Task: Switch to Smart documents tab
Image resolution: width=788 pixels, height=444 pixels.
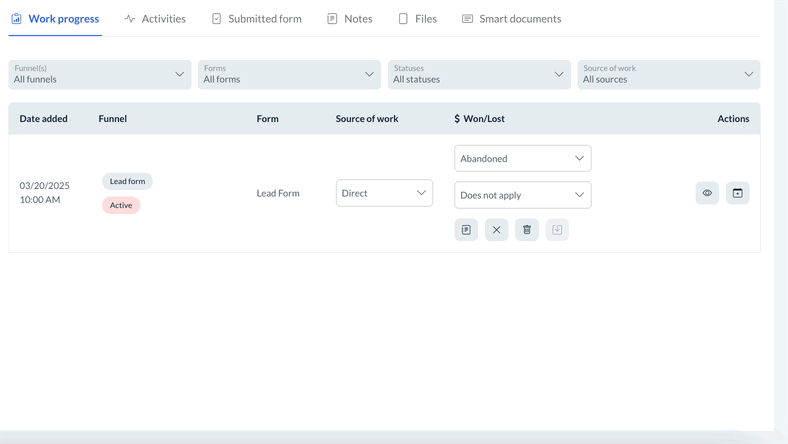Action: pyautogui.click(x=511, y=19)
